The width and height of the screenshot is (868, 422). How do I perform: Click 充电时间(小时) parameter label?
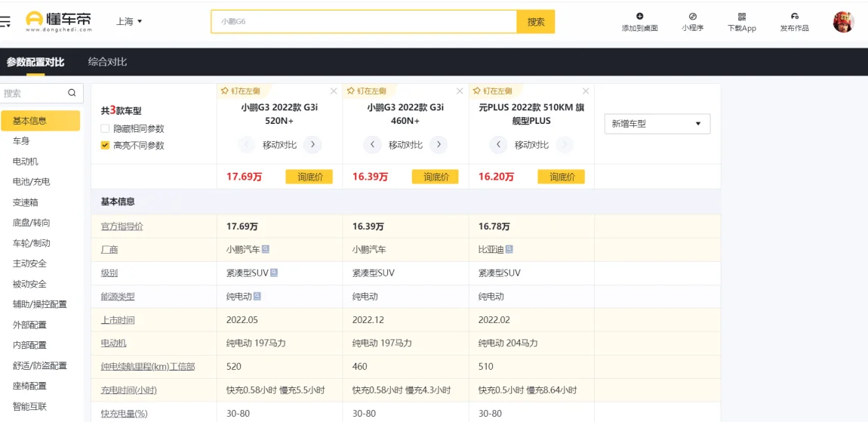(129, 390)
